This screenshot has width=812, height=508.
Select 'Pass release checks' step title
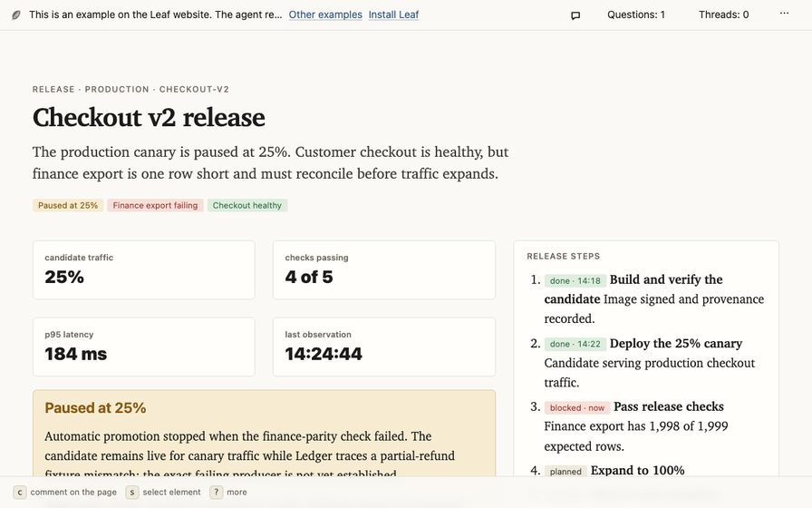(x=669, y=407)
